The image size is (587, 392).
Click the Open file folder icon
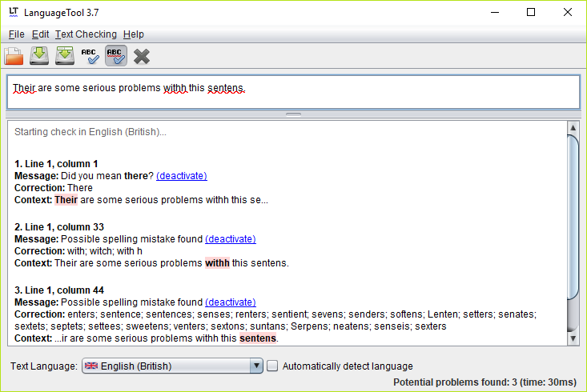click(14, 56)
